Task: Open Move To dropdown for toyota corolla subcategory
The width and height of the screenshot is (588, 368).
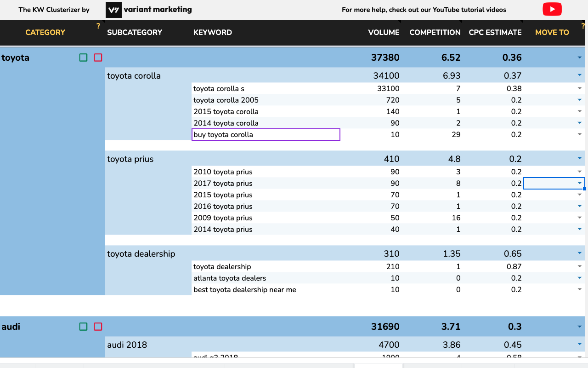Action: tap(579, 75)
